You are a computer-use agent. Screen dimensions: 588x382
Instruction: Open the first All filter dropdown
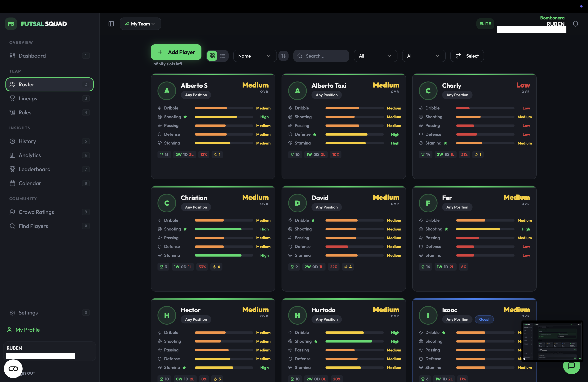375,56
